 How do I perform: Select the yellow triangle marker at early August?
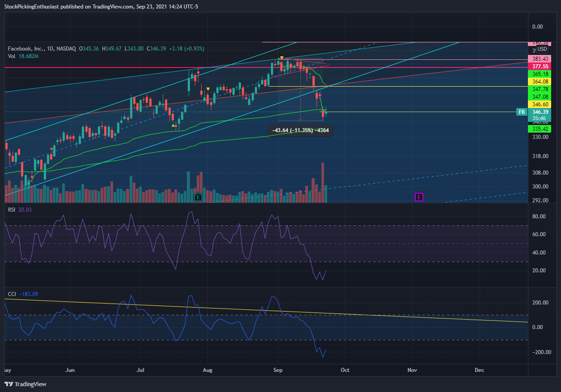tap(208, 89)
